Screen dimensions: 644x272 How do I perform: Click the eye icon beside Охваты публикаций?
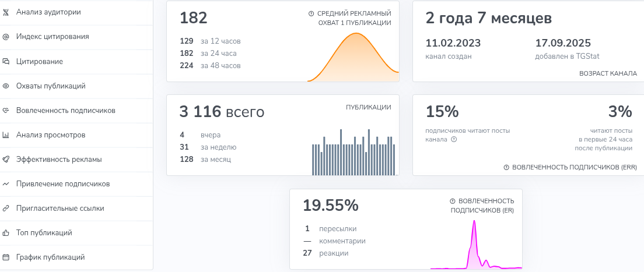pos(6,86)
